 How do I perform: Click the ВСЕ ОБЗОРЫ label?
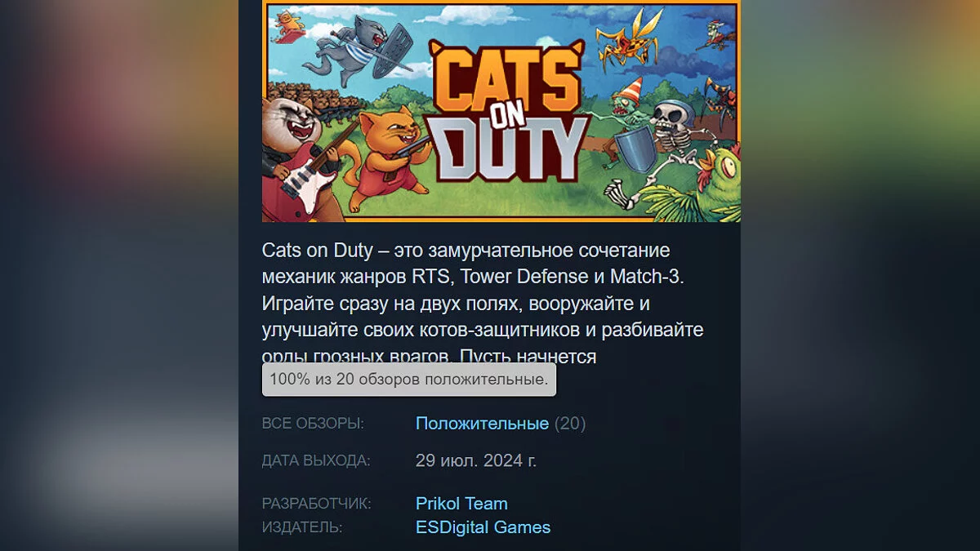click(x=313, y=424)
